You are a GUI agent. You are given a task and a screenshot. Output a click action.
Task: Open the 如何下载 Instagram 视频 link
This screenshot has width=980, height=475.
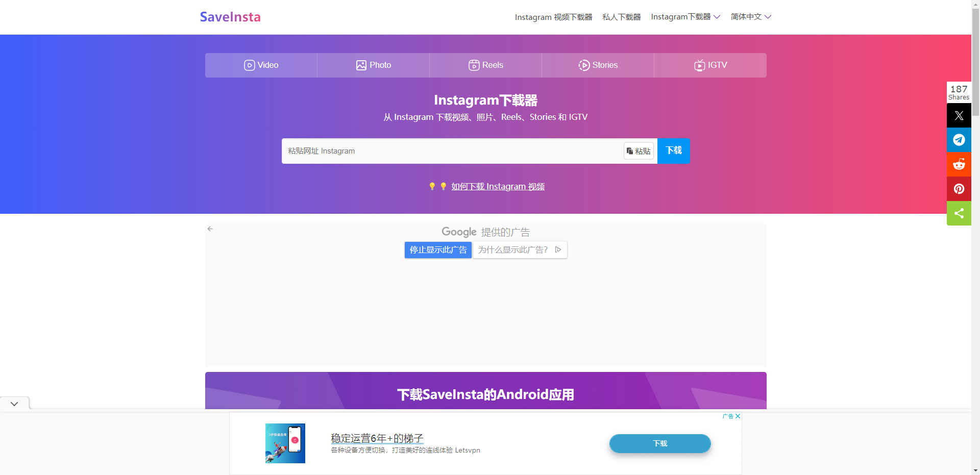498,186
